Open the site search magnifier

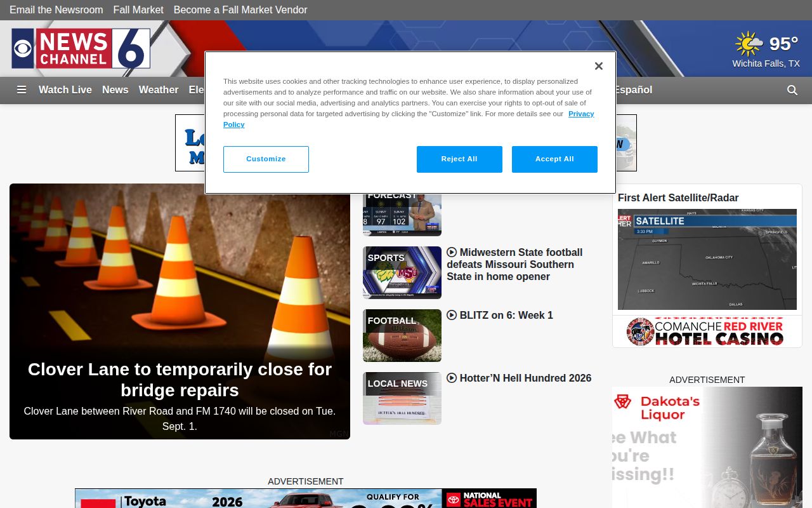[792, 90]
